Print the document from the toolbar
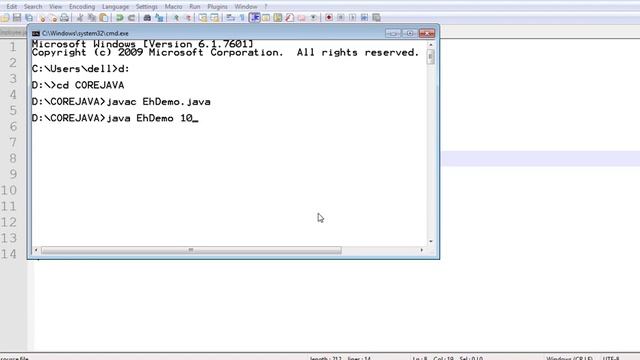The width and height of the screenshot is (640, 360). click(64, 18)
